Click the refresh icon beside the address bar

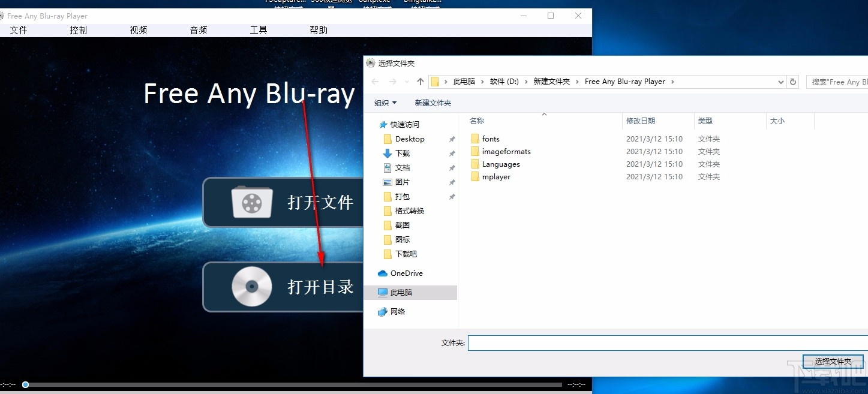pos(793,82)
